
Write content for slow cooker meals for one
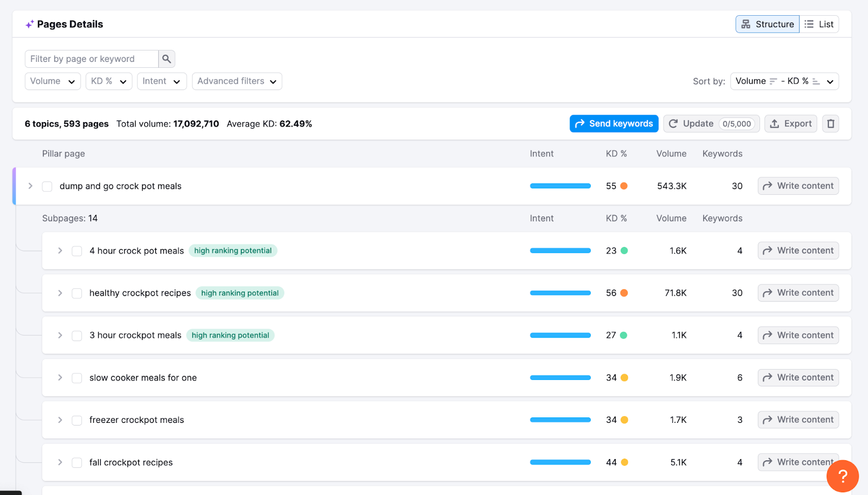799,378
